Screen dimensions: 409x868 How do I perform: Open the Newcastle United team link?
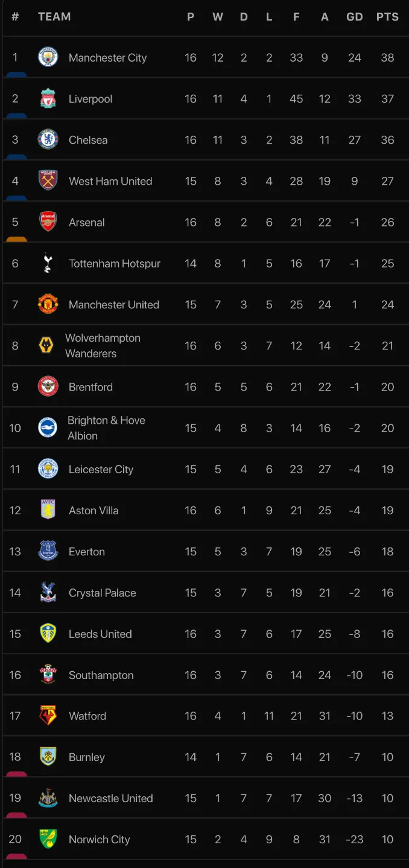tap(110, 798)
